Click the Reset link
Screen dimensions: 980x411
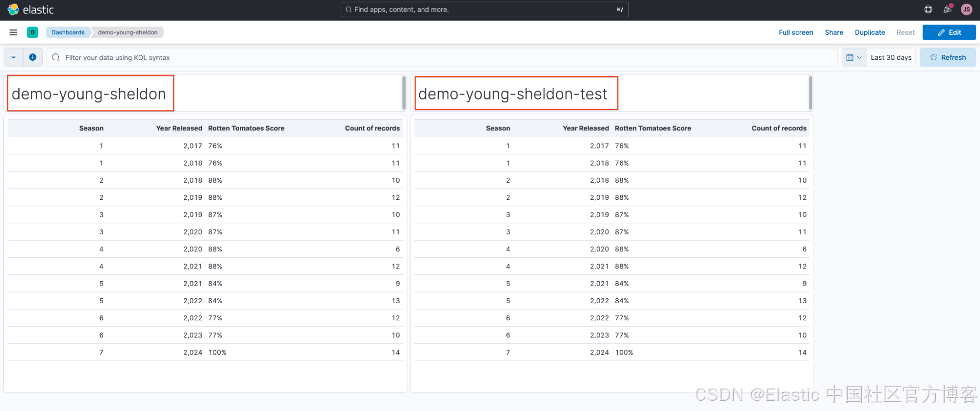pos(905,32)
